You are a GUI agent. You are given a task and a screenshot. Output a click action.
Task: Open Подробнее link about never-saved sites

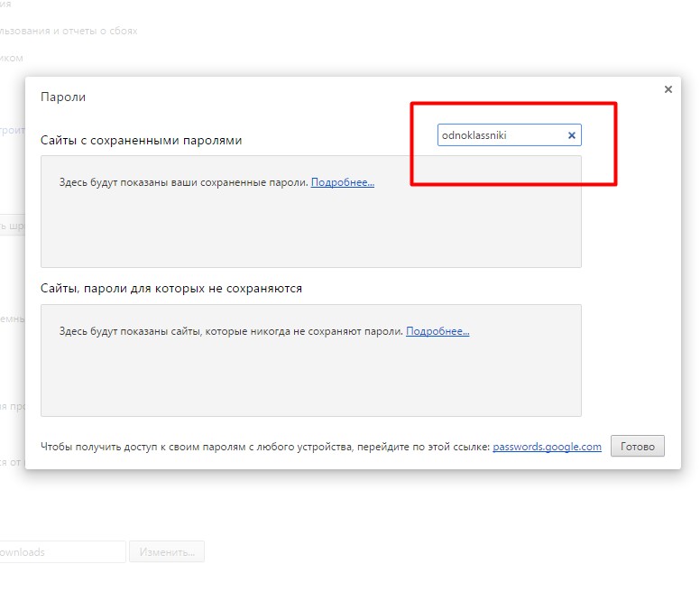click(437, 331)
